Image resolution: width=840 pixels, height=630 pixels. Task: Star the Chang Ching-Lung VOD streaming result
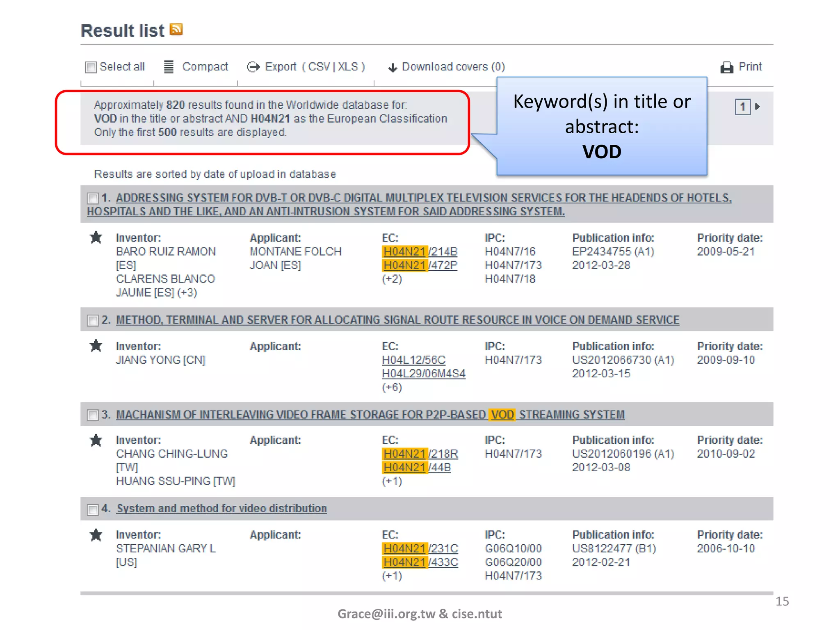coord(96,440)
